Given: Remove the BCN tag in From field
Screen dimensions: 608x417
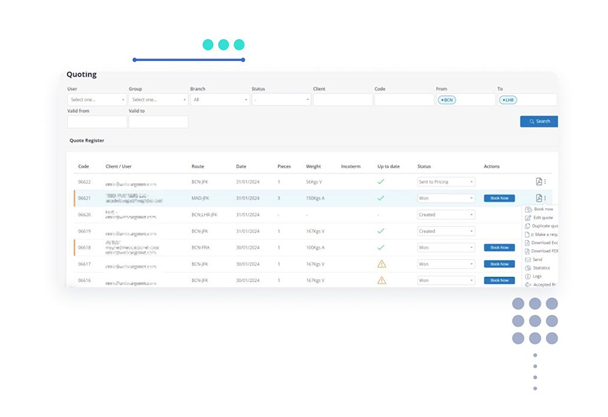Looking at the screenshot, I should click(x=442, y=100).
